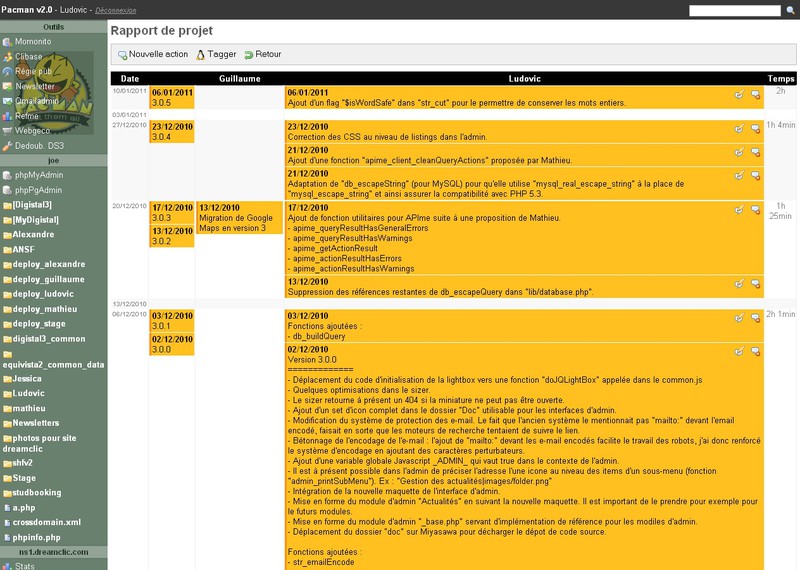The image size is (800, 570).
Task: Click the edit icon on the 06/01/2011 Ludovic entry
Action: (x=739, y=94)
